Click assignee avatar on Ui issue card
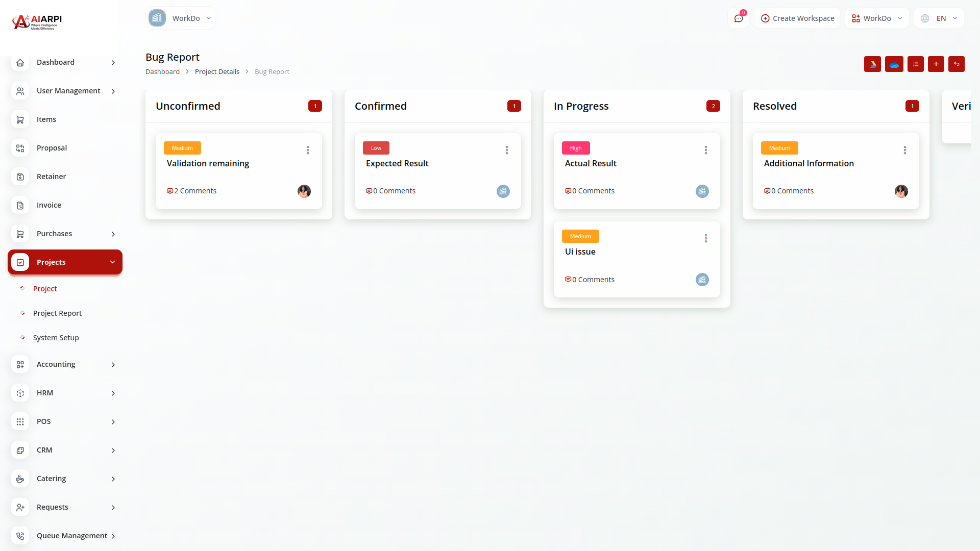This screenshot has height=551, width=980. 702,280
